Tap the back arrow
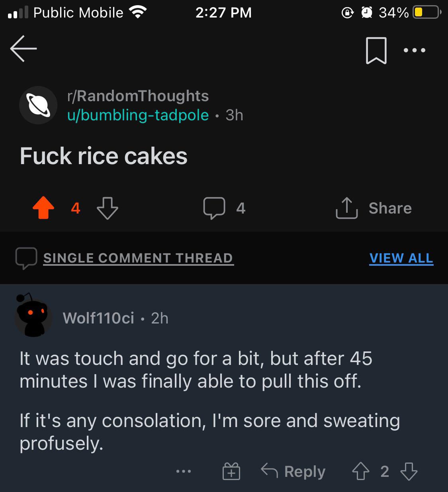This screenshot has height=492, width=448. tap(23, 49)
